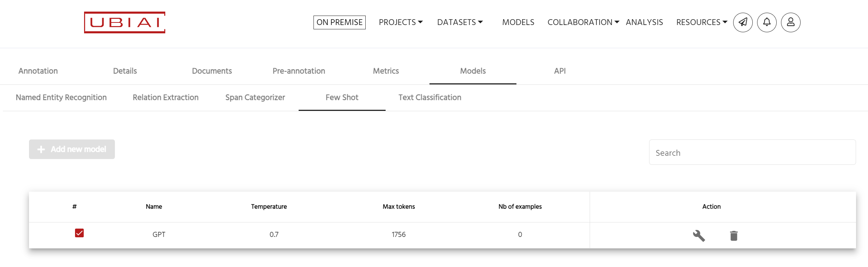
Task: Click the Search input field
Action: click(x=752, y=153)
